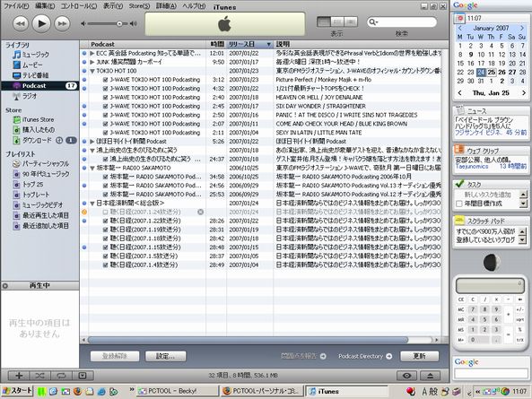This screenshot has width=532, height=399.
Task: Add a new playlist with plus button
Action: click(19, 376)
